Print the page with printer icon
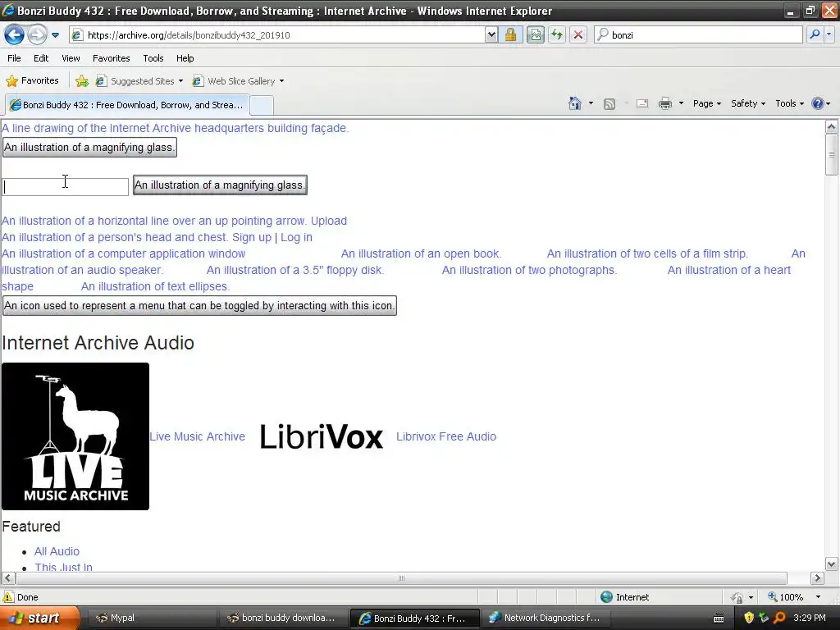Image resolution: width=840 pixels, height=630 pixels. click(x=664, y=103)
